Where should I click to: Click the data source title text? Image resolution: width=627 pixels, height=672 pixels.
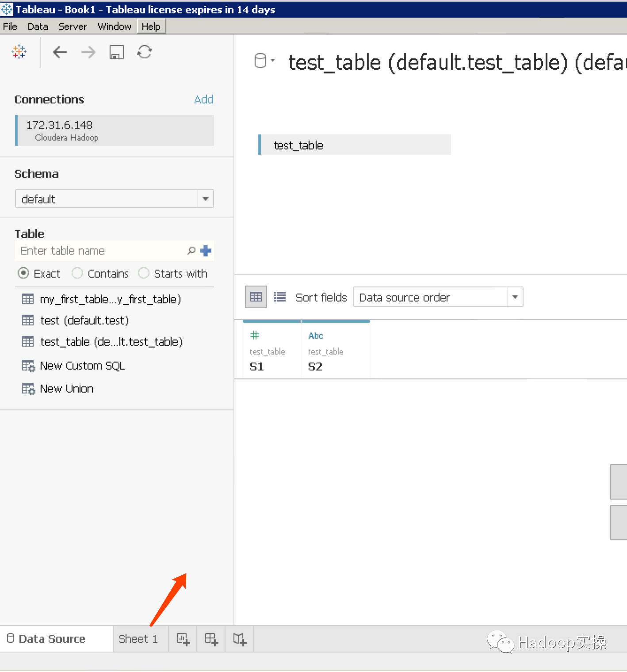click(457, 62)
